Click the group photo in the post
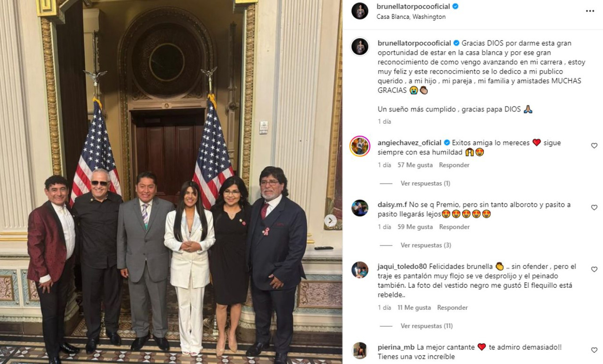Viewport: 603px width, 364px height. [171, 182]
